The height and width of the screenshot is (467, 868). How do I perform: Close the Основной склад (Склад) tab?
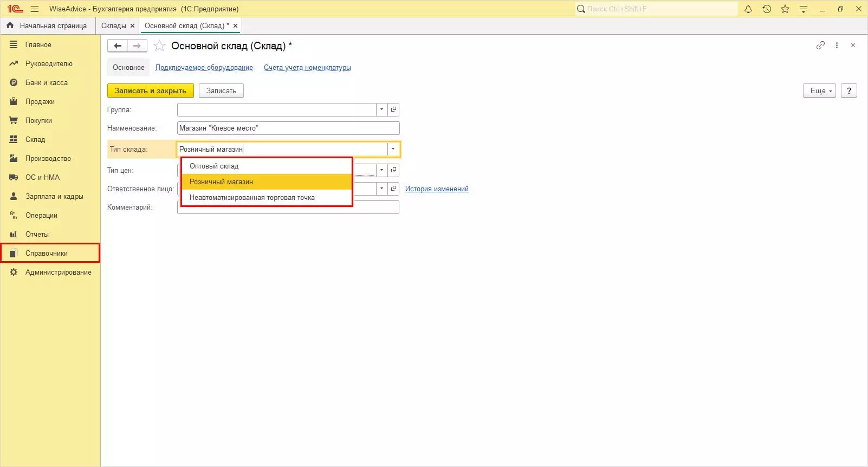coord(235,25)
